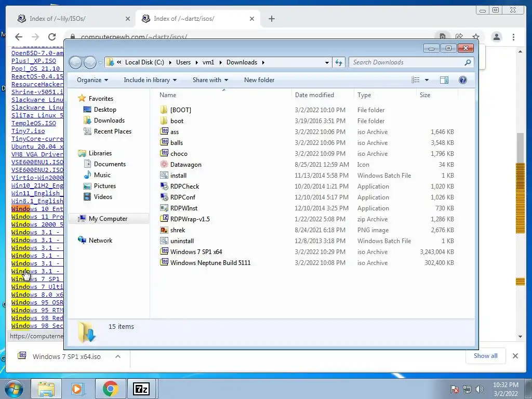Sort by the Date modified column
The image size is (532, 399).
323,95
